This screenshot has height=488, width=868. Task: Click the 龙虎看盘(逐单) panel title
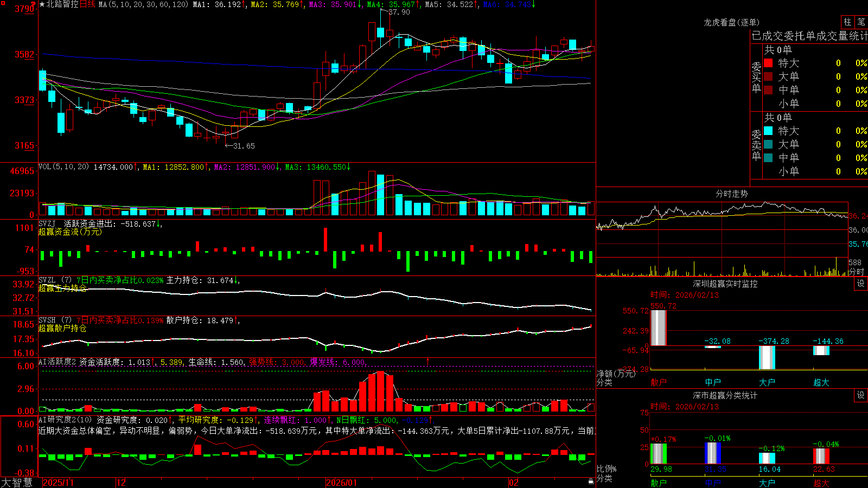click(731, 22)
